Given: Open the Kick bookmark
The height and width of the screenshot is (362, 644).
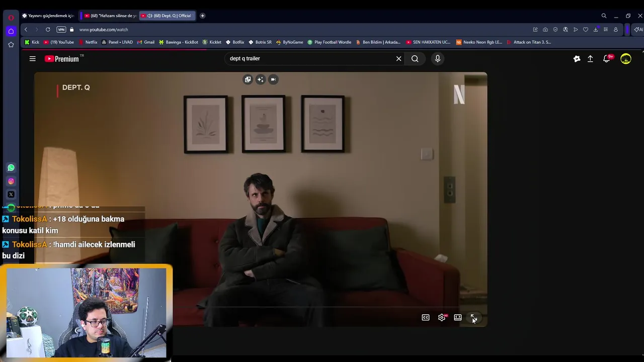Looking at the screenshot, I should point(32,42).
